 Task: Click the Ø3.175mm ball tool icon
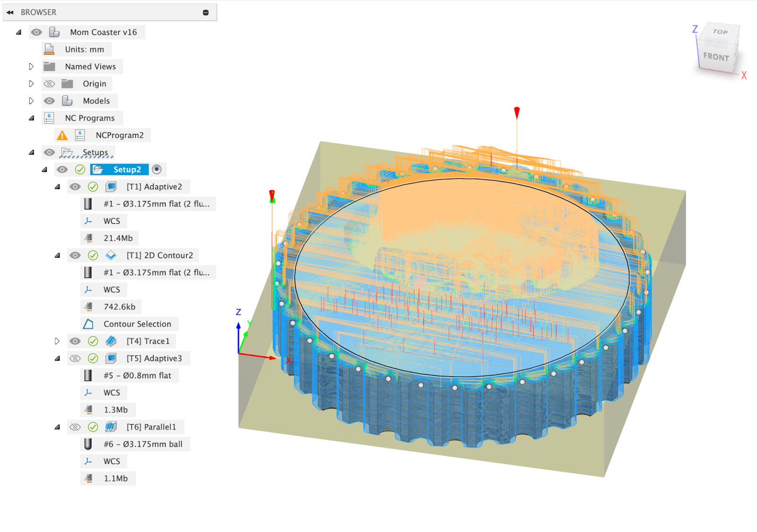(x=88, y=444)
